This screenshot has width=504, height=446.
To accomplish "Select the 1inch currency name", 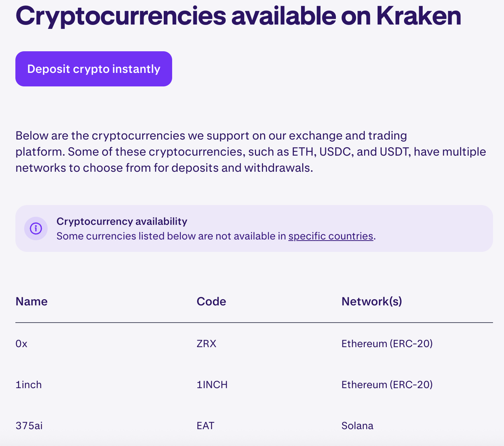I will (x=28, y=384).
